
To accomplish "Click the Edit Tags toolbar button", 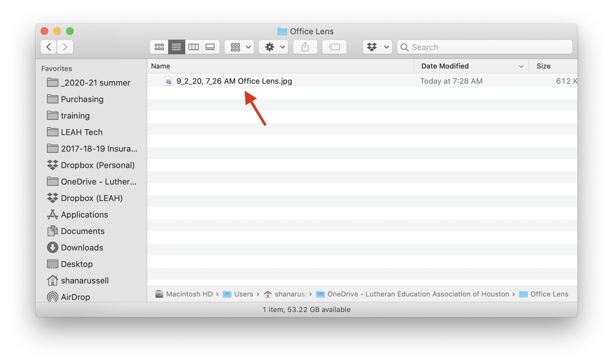I will [334, 47].
